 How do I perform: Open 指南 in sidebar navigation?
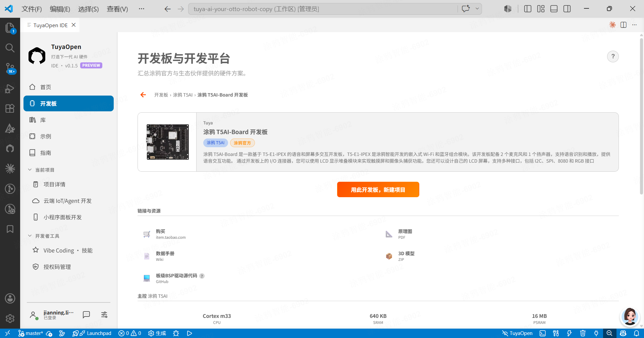click(x=68, y=153)
